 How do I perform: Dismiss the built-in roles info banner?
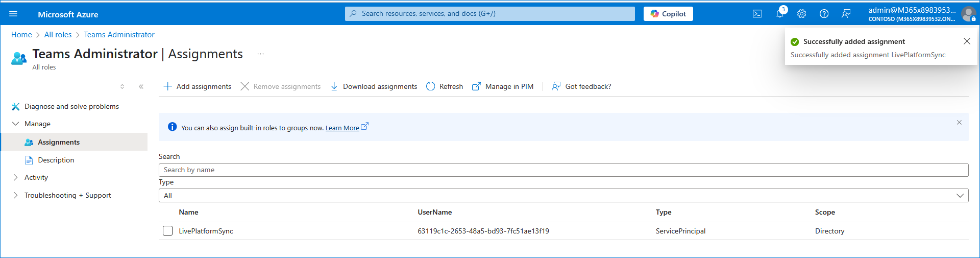[x=959, y=122]
